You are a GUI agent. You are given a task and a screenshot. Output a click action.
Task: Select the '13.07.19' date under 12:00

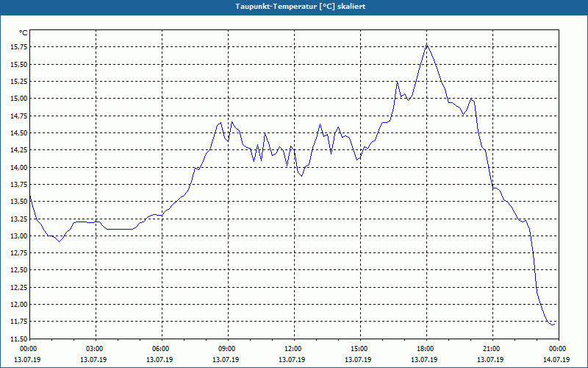coord(292,360)
